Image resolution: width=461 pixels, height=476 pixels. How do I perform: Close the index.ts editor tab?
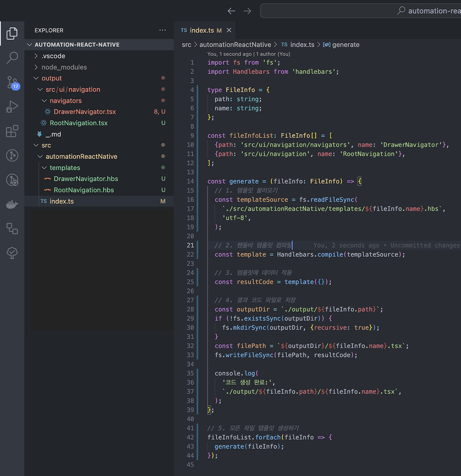tap(229, 30)
